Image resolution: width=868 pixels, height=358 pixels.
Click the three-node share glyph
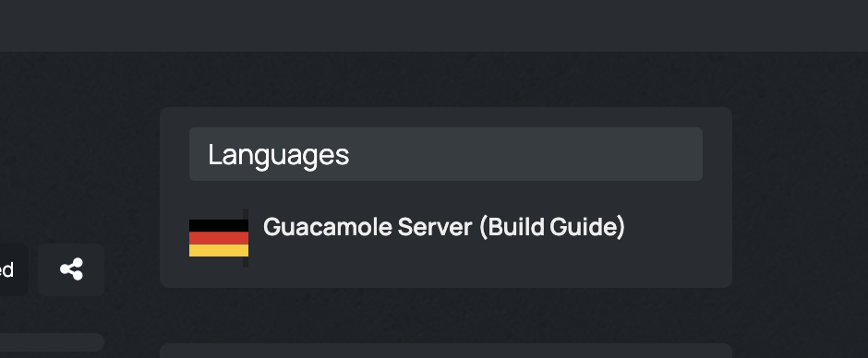click(x=71, y=269)
